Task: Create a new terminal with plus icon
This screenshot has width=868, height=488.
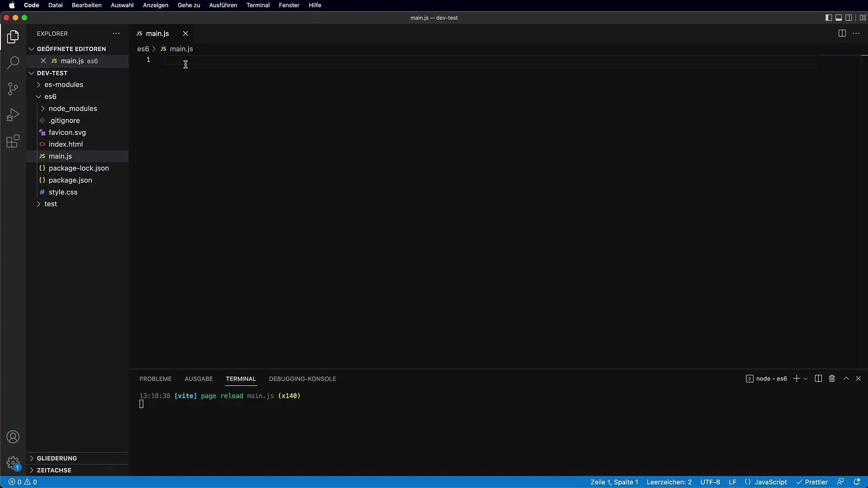Action: (x=797, y=379)
